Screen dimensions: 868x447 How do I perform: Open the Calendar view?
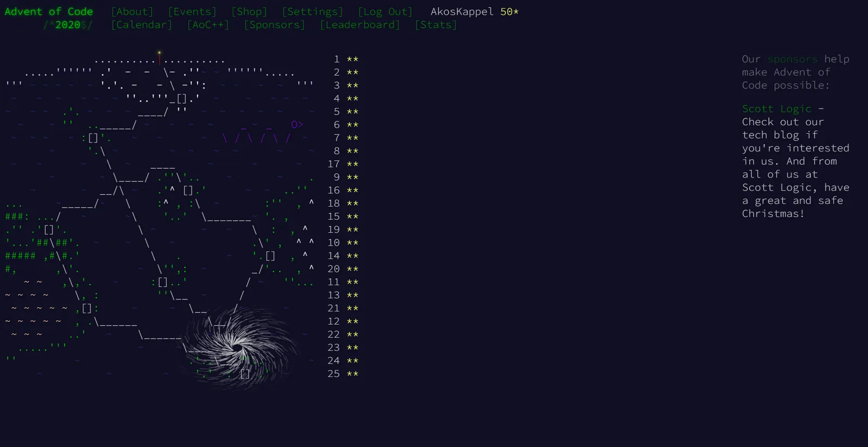pyautogui.click(x=142, y=25)
